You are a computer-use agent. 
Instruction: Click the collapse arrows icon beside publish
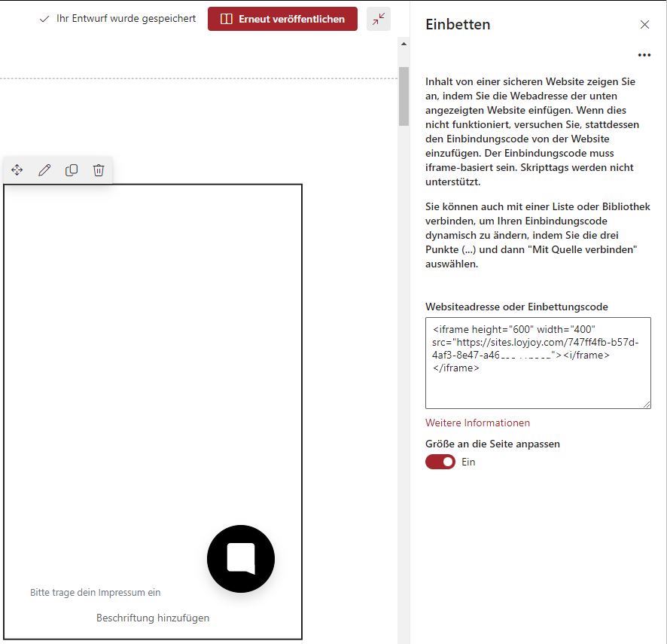click(379, 19)
